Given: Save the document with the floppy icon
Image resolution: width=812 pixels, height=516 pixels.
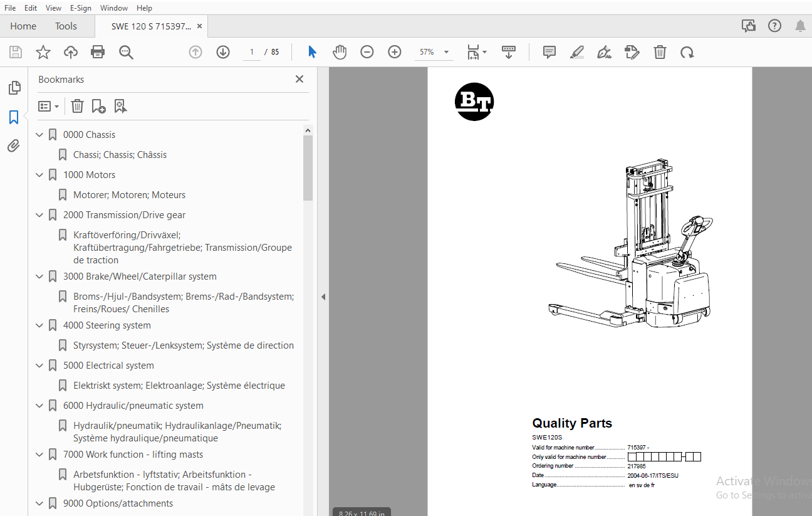Looking at the screenshot, I should point(15,52).
